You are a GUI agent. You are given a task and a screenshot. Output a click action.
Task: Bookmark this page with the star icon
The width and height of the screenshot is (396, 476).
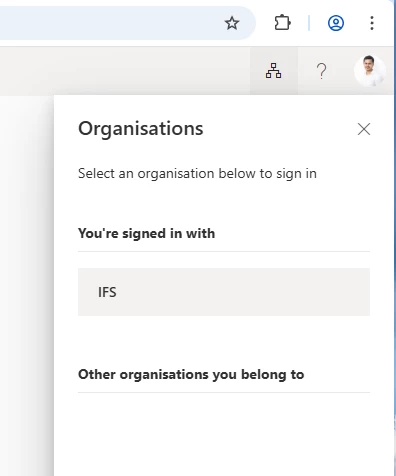(x=232, y=23)
